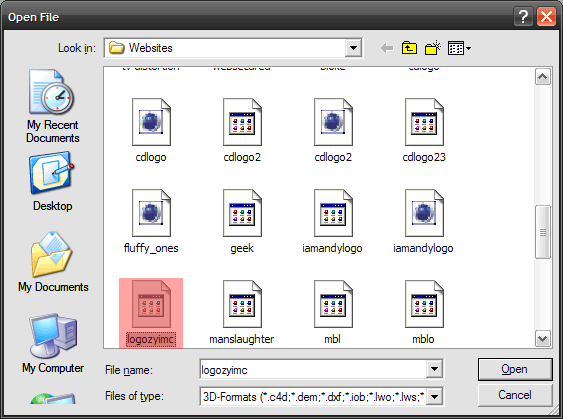Click the network places icon at bottom
The width and height of the screenshot is (563, 419).
[x=53, y=399]
